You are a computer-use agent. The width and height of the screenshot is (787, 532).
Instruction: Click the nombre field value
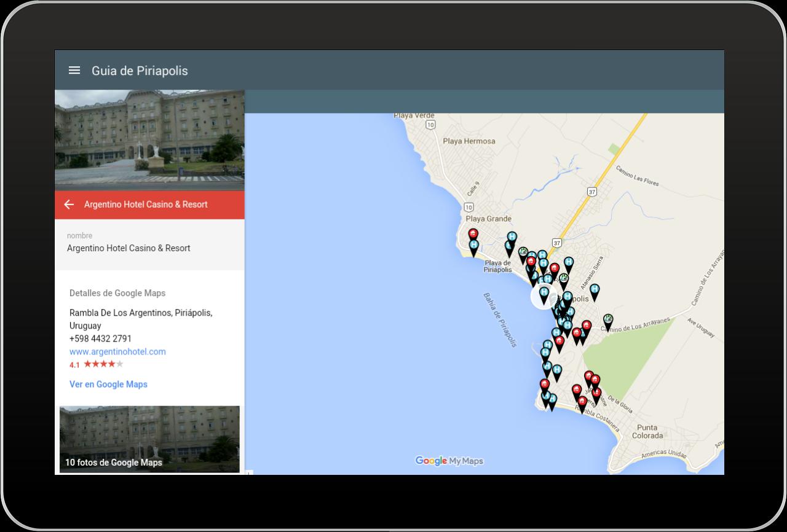click(129, 248)
